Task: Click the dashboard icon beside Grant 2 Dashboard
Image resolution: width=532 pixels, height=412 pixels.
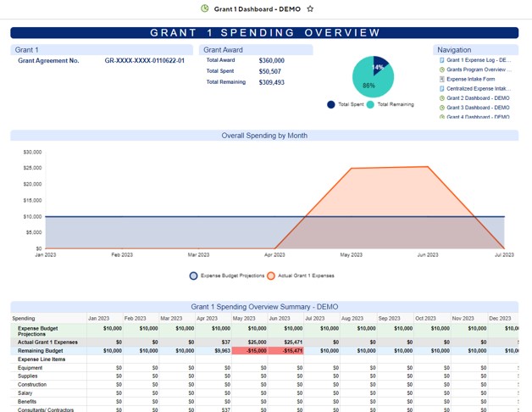Action: pyautogui.click(x=441, y=97)
